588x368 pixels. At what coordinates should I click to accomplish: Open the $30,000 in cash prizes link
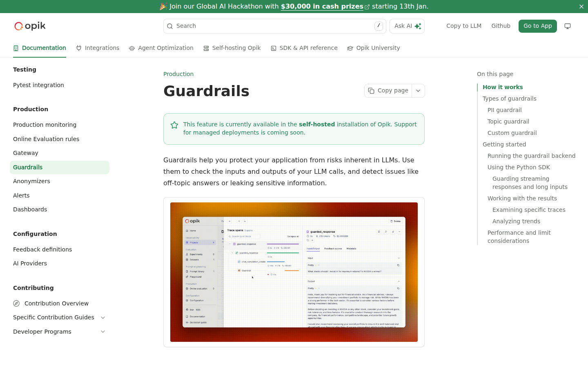[x=322, y=7]
